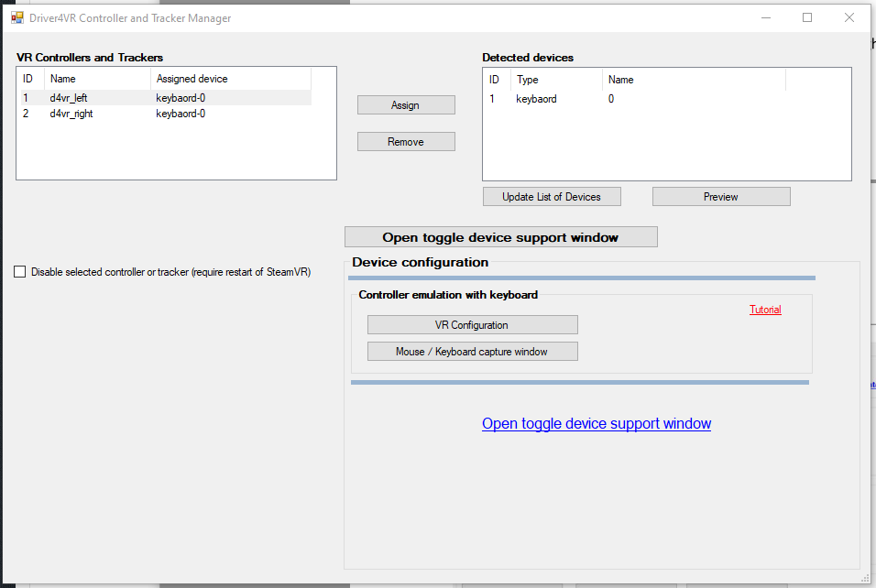Select the d4vr_right controller row
The height and width of the screenshot is (588, 876).
[71, 114]
